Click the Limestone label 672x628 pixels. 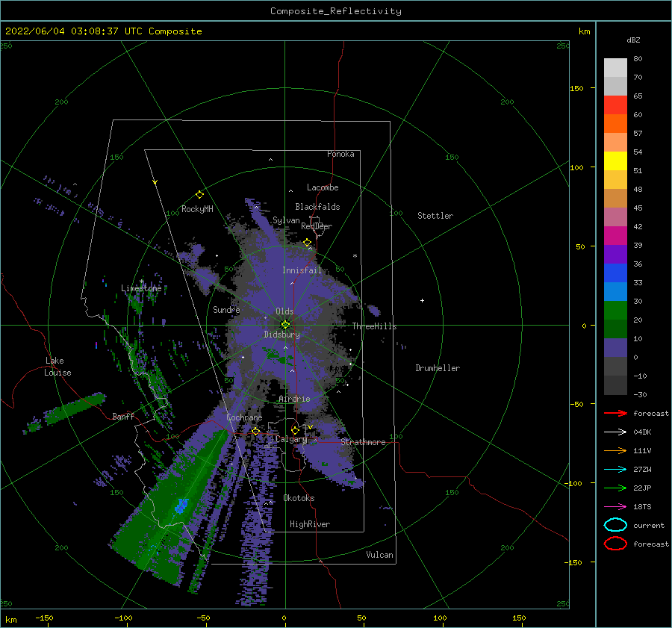coord(141,288)
